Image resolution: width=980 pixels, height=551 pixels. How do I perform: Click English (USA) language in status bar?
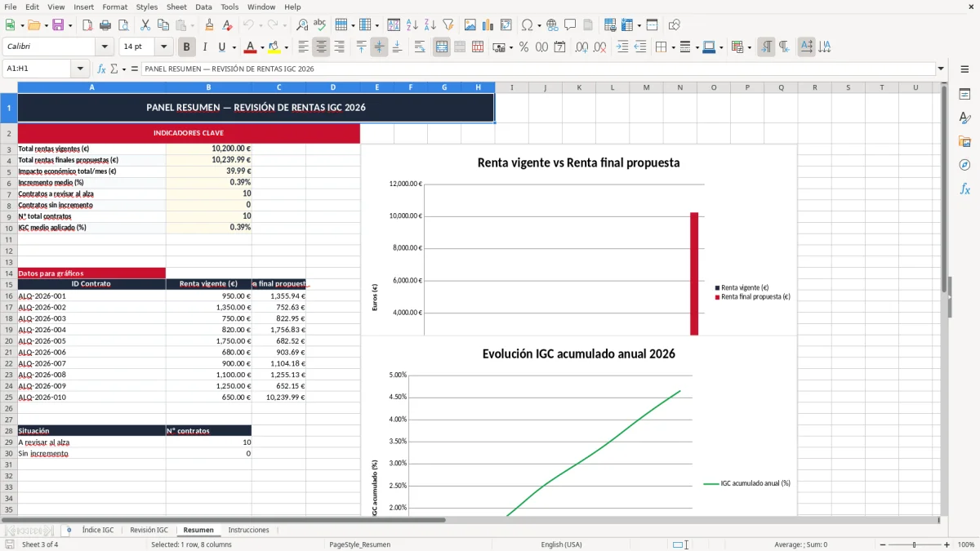(x=561, y=544)
